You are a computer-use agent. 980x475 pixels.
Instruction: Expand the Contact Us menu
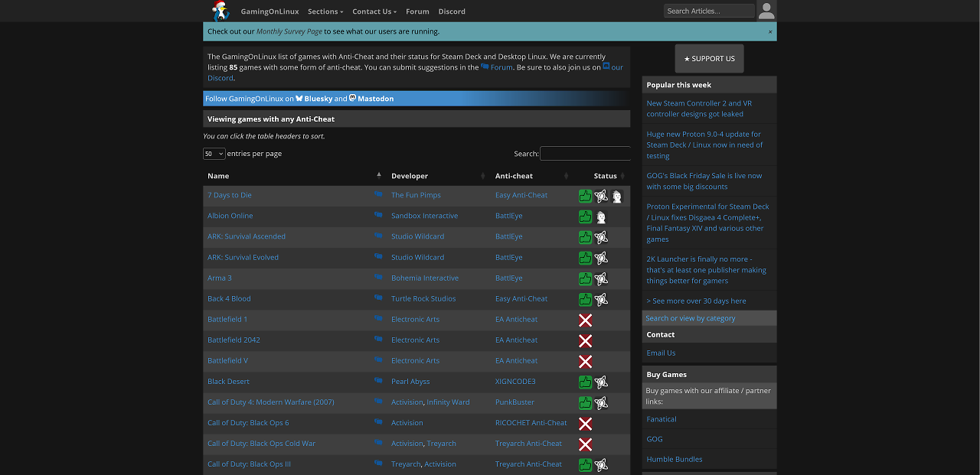tap(374, 11)
